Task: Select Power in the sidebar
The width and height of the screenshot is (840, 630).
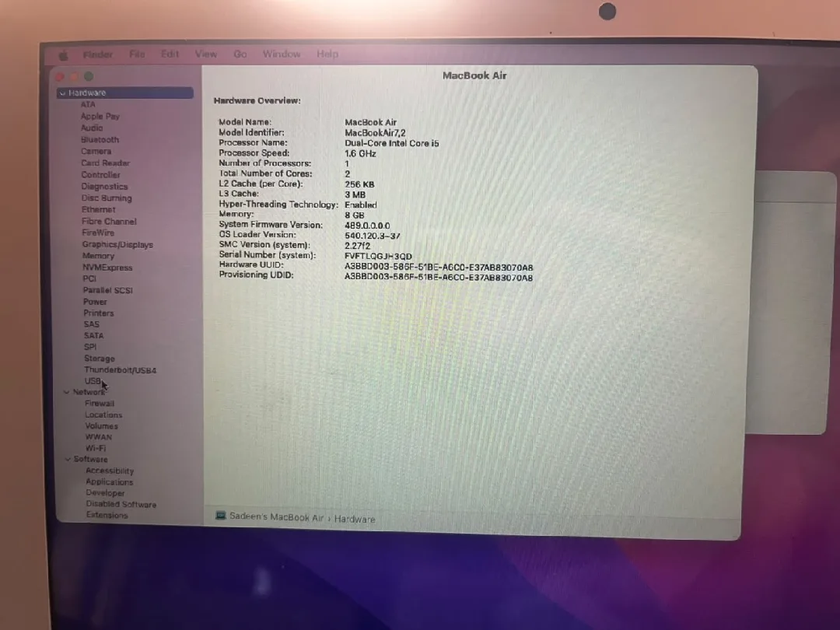Action: coord(96,302)
